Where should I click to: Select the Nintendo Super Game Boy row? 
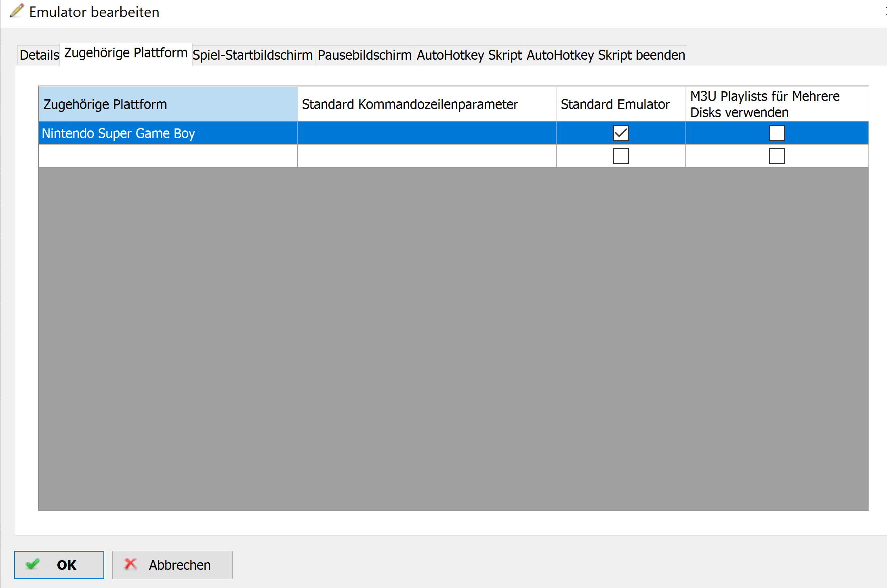(454, 133)
